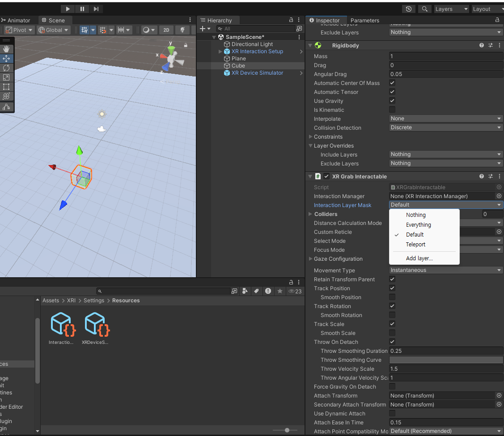Expand XR Interaction Setup in Hierarchy
This screenshot has width=504, height=436.
point(220,51)
